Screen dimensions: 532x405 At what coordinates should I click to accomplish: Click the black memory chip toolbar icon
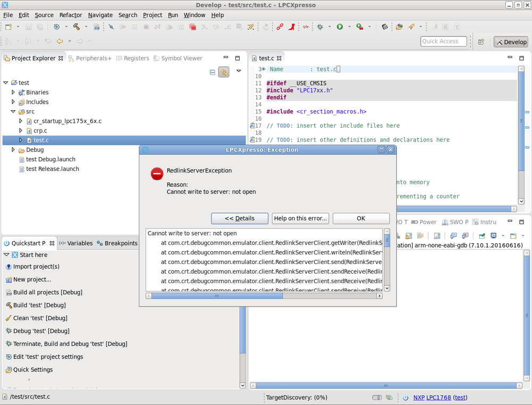click(x=384, y=27)
